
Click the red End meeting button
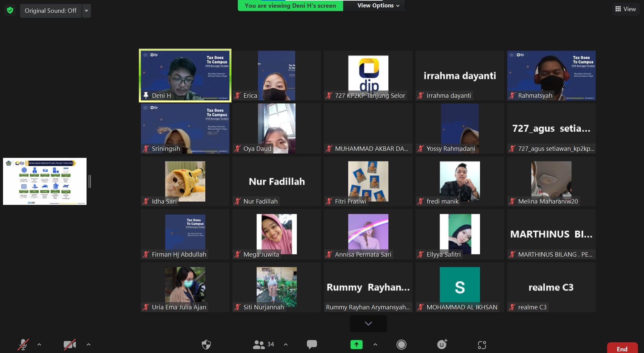[x=622, y=349]
